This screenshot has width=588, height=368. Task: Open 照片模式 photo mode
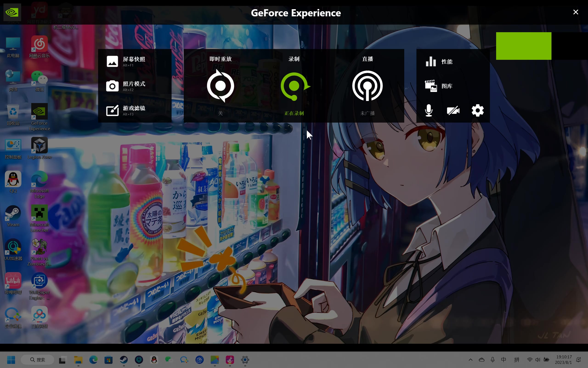[x=126, y=86]
